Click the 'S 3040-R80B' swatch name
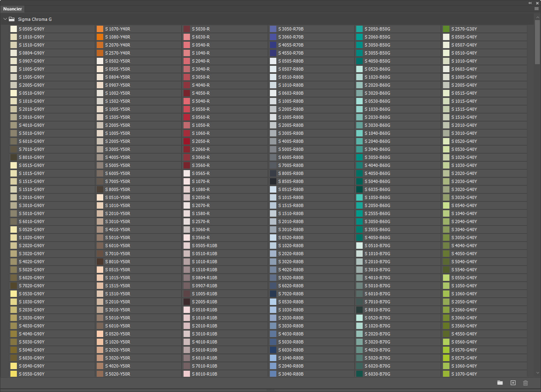Viewport: 541px width, 392px height. click(x=291, y=374)
